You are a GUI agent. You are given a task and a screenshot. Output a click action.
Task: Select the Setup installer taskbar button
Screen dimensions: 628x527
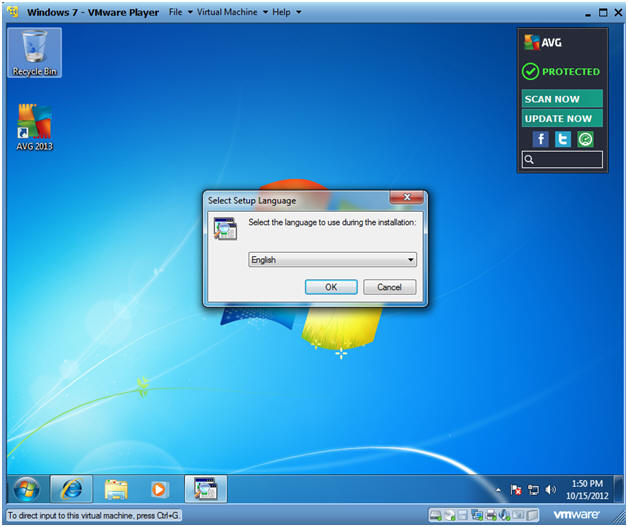pyautogui.click(x=206, y=489)
